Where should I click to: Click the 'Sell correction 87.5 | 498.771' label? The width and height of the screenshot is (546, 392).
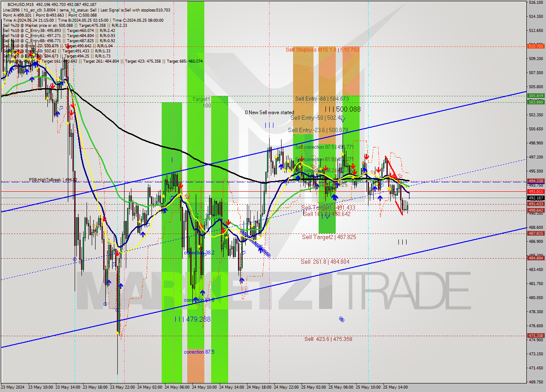point(325,147)
